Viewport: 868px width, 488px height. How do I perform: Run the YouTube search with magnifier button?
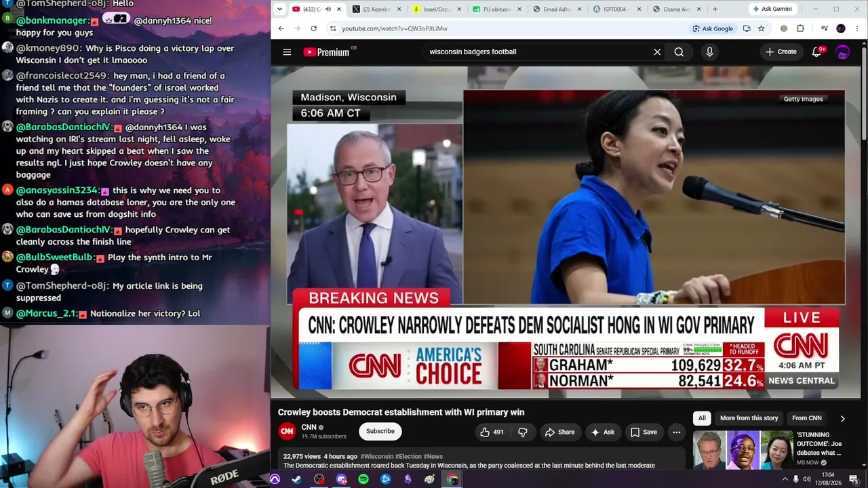click(679, 52)
